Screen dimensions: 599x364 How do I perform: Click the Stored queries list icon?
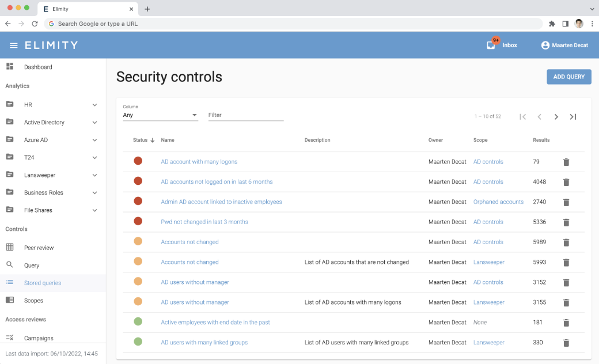[x=10, y=282]
